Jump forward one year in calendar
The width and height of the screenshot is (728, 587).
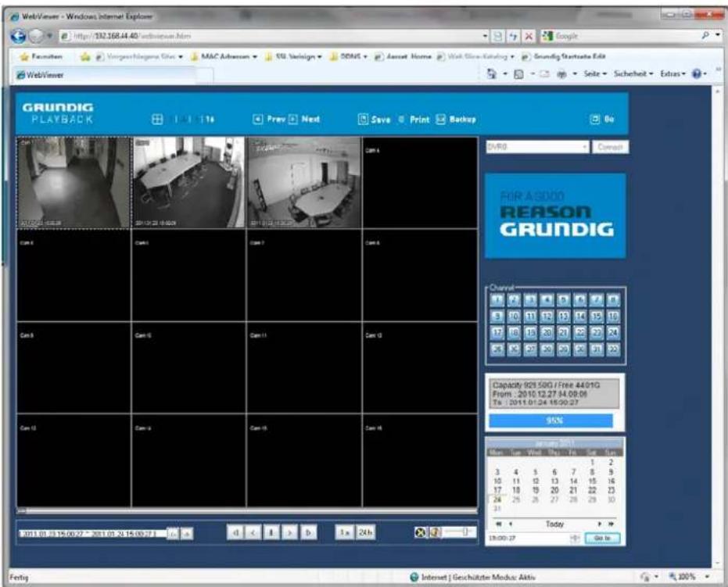click(611, 524)
